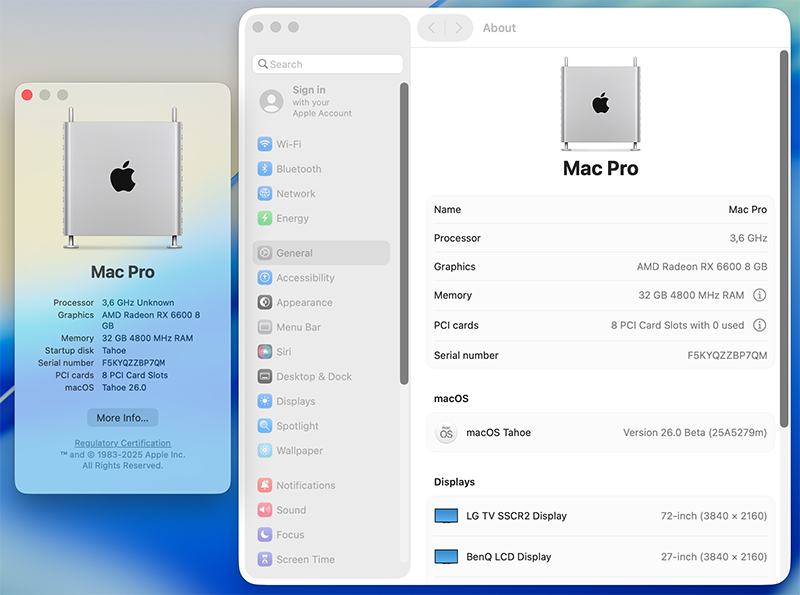Click '8 PCI Card Slots with 0 used'

click(x=678, y=325)
